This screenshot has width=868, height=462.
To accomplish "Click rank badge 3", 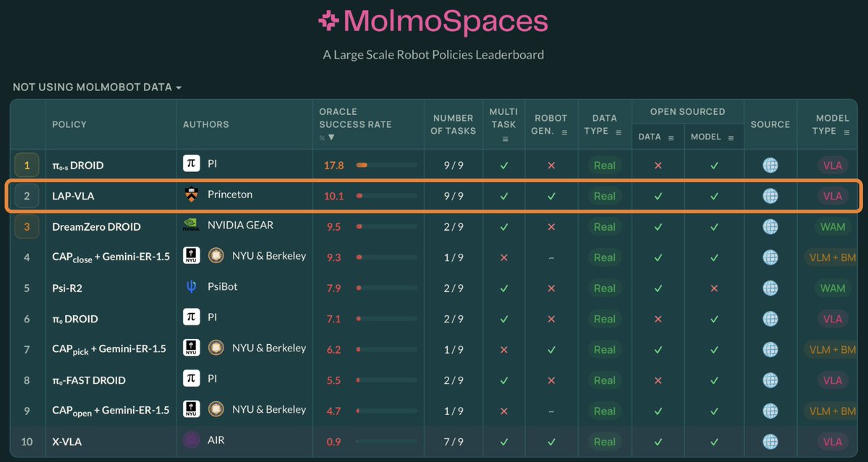I will point(27,227).
